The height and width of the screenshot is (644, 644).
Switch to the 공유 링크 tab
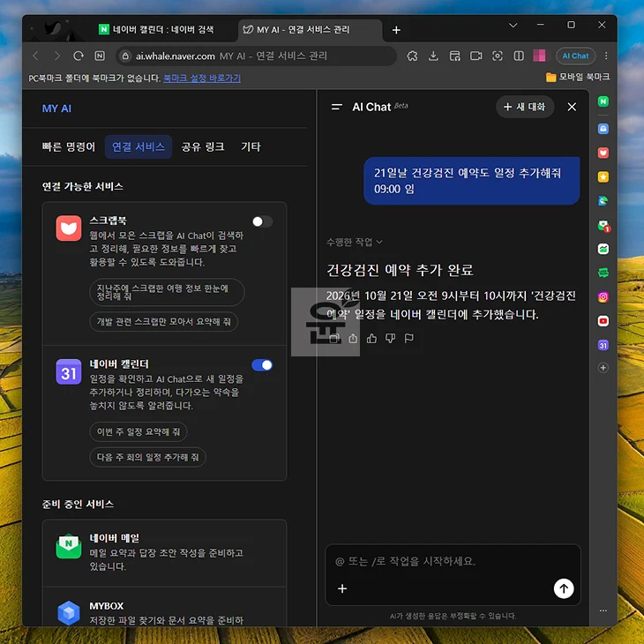coord(203,146)
